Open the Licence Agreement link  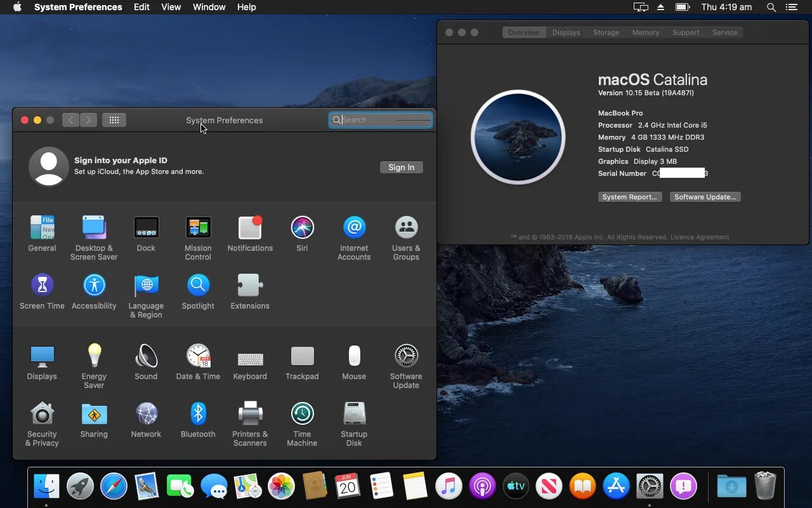click(x=700, y=237)
